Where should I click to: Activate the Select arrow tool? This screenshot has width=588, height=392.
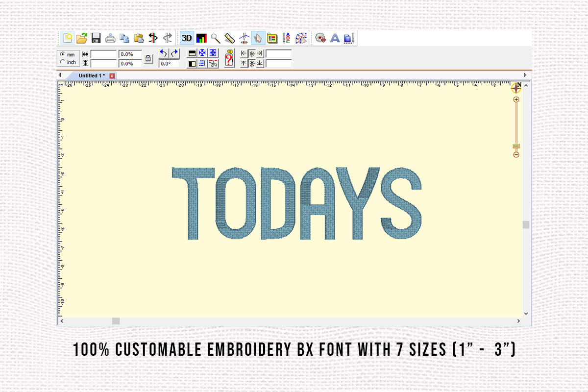pos(258,39)
